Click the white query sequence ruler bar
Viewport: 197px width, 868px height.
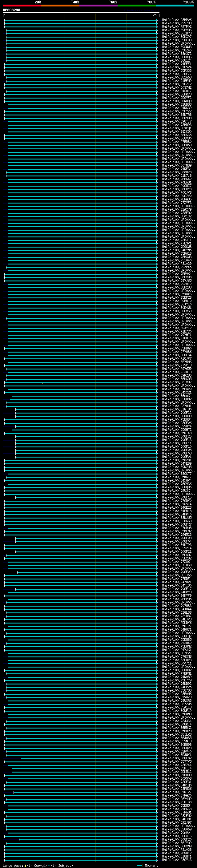coord(81,12)
